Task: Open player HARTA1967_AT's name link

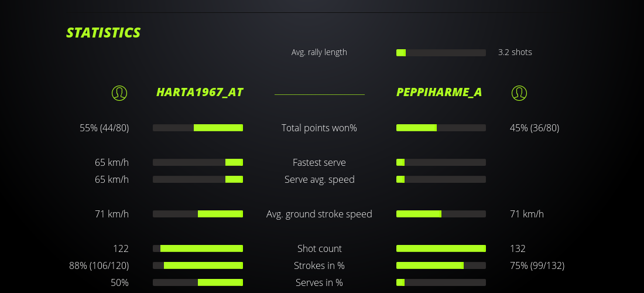Action: click(200, 92)
